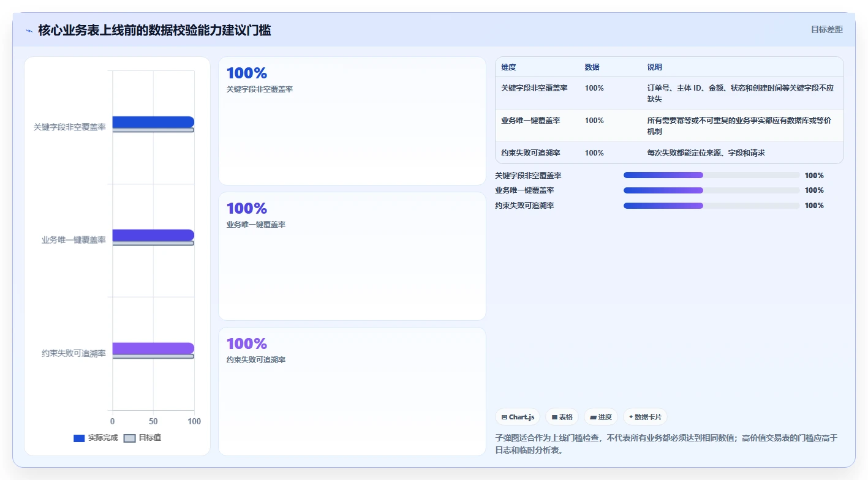This screenshot has height=480, width=868.
Task: Click the purple bar for 约束失败可追溯率 in chart
Action: pos(153,348)
